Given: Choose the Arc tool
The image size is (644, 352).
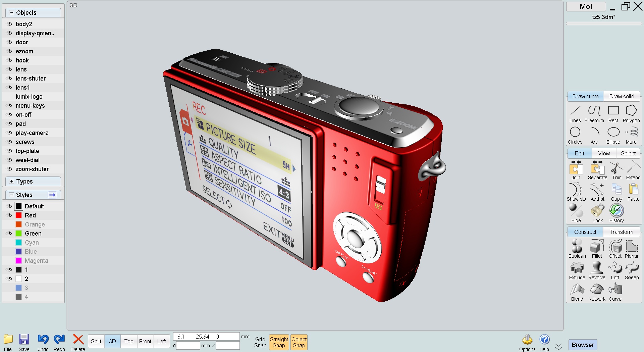Looking at the screenshot, I should click(594, 135).
